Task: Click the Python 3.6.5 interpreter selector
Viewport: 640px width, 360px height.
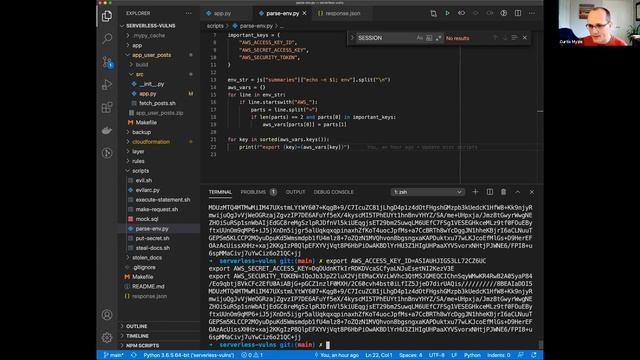Action: tap(189, 355)
